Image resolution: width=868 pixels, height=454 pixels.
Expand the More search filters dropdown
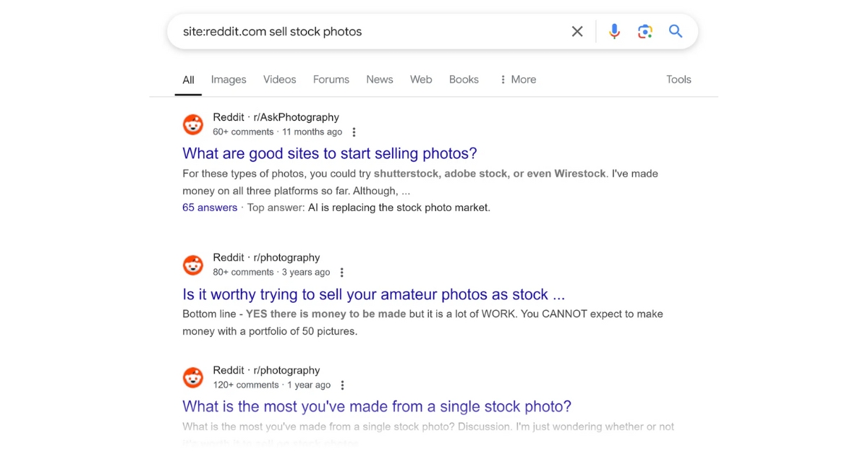point(518,80)
